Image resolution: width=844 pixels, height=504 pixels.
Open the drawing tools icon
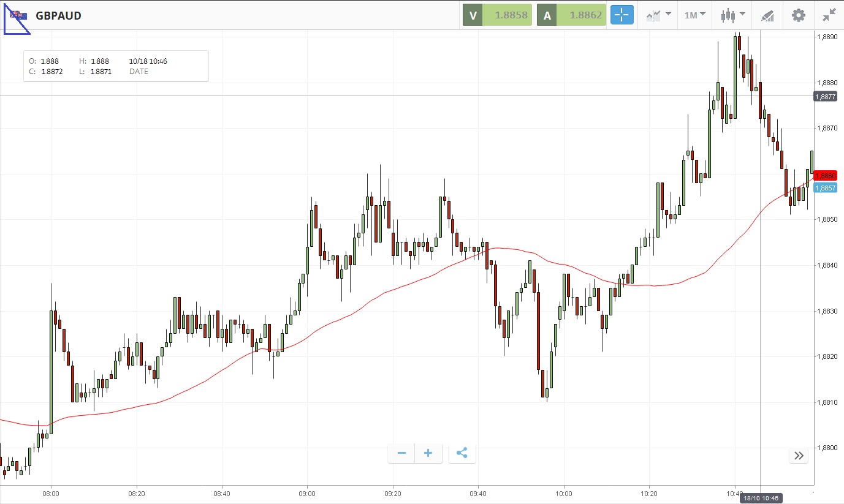(767, 15)
